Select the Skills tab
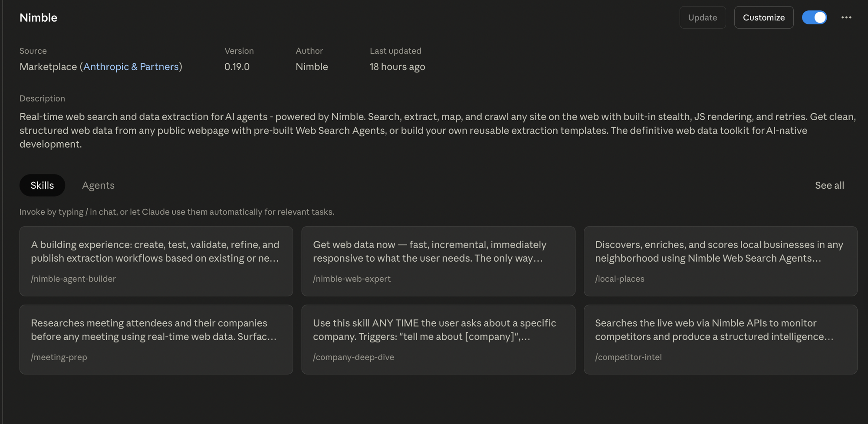The height and width of the screenshot is (424, 868). point(42,185)
